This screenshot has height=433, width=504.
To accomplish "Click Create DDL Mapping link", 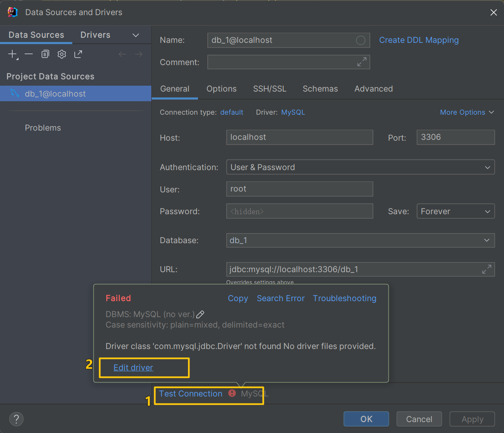I will point(419,40).
